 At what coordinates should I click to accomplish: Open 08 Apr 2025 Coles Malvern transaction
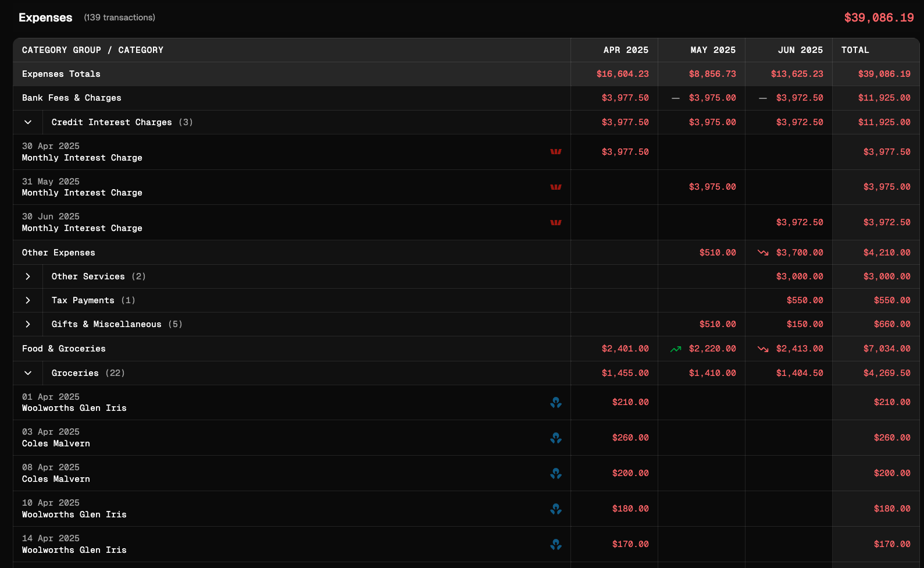[x=466, y=473]
